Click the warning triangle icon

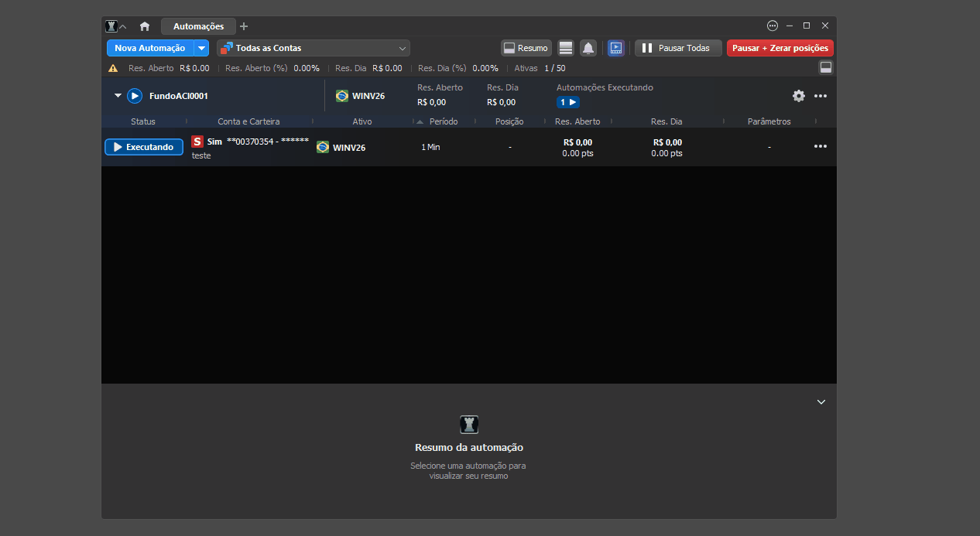113,68
